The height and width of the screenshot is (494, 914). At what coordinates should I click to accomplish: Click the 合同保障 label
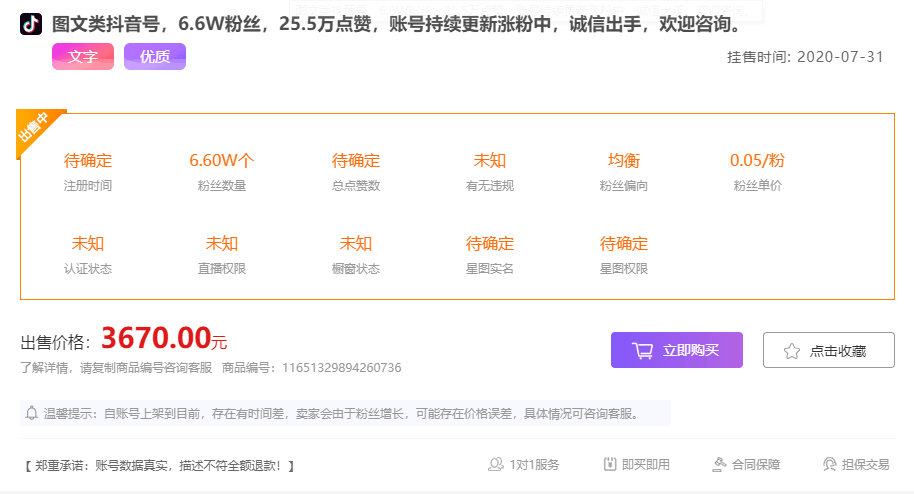pos(756,465)
